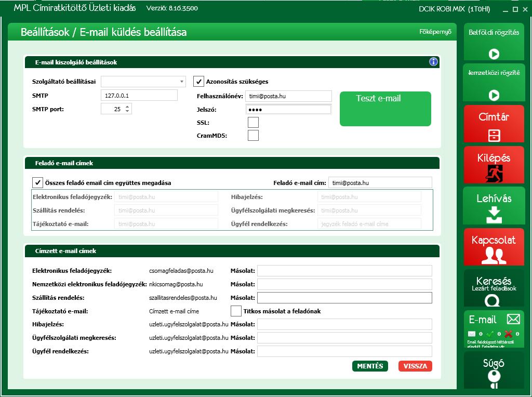Click nkicsomag@posta.hu address text

coord(176,284)
